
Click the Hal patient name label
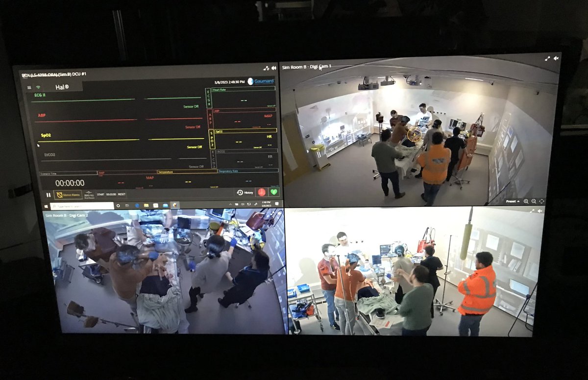(62, 87)
